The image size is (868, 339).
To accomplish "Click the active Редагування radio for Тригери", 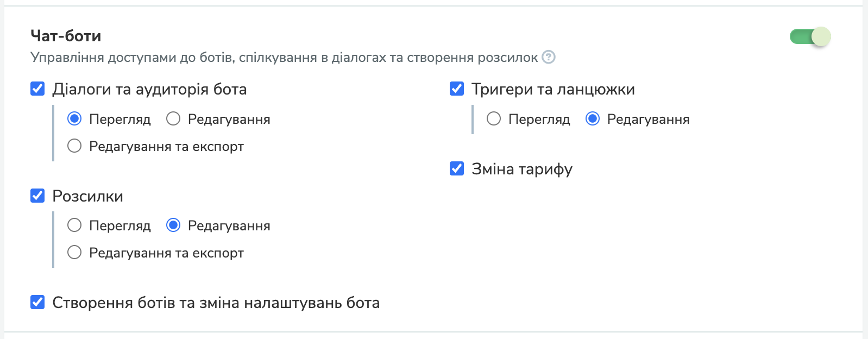I will (x=592, y=118).
